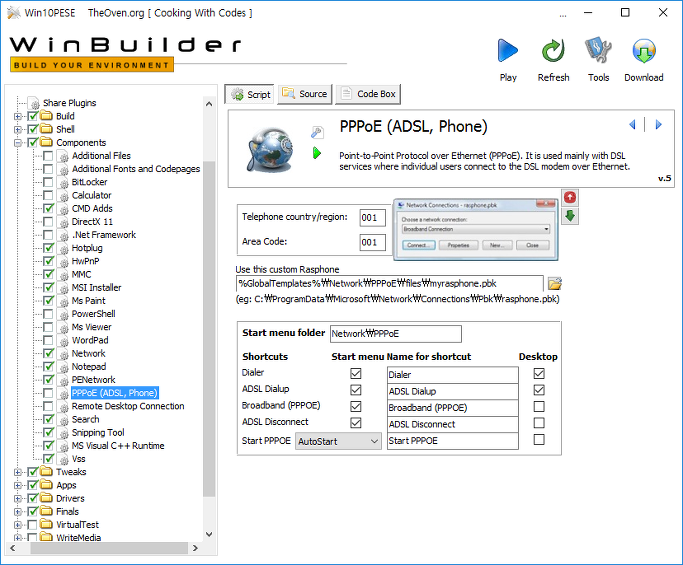
Task: Click the WinBuilder app icon in title bar
Action: point(14,13)
